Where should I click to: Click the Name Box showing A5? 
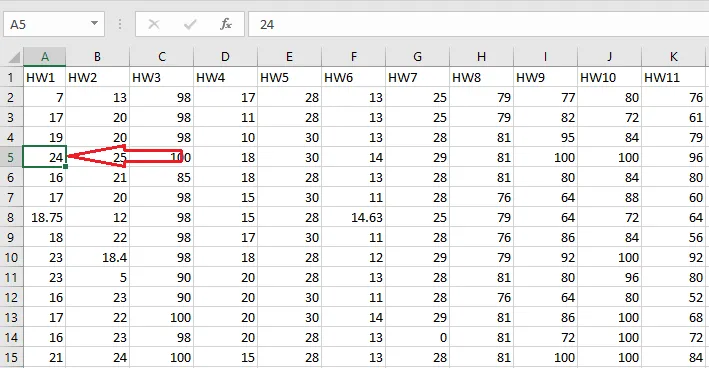pos(54,24)
